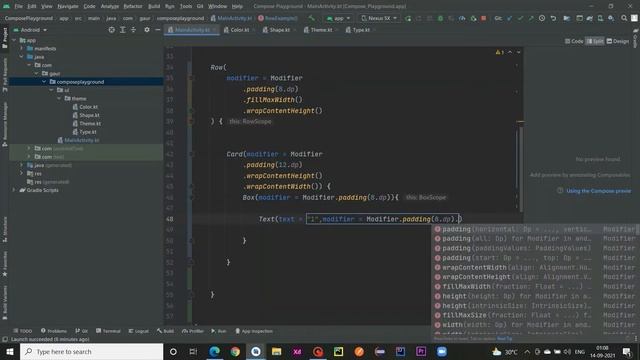Open the TODO tool window
The image size is (640, 360).
coord(22,331)
